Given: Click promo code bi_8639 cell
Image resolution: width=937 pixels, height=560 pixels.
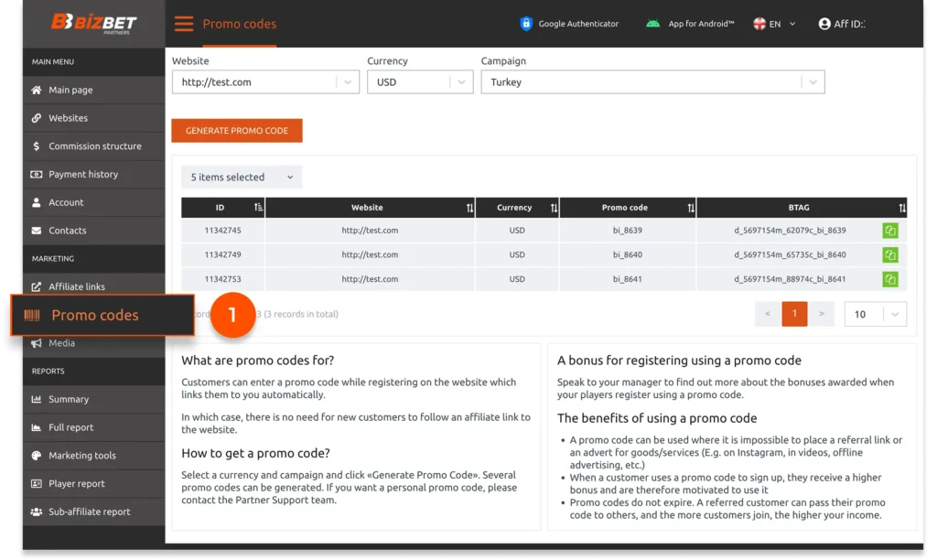Looking at the screenshot, I should point(628,230).
